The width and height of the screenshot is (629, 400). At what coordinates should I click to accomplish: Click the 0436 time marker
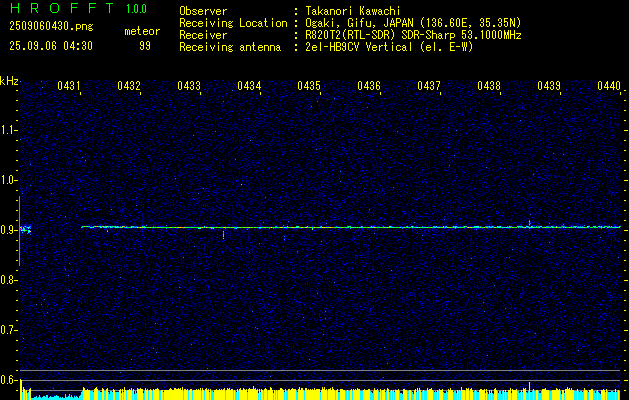tap(369, 85)
